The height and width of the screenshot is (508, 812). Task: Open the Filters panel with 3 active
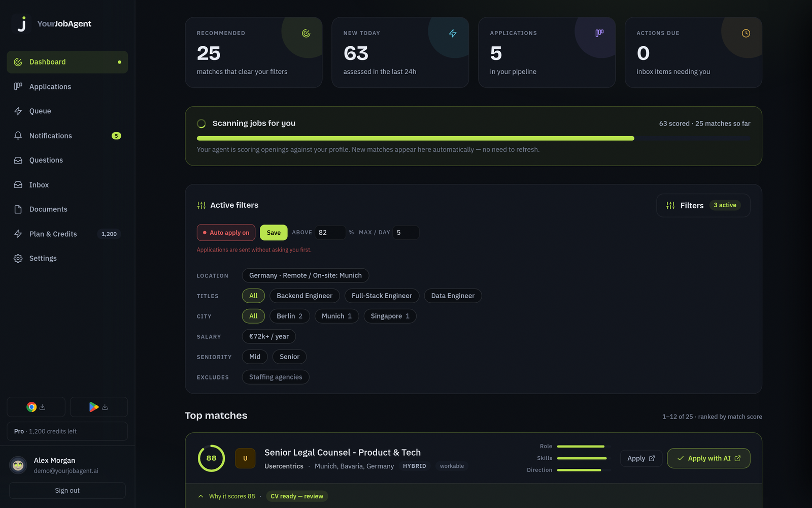point(703,206)
